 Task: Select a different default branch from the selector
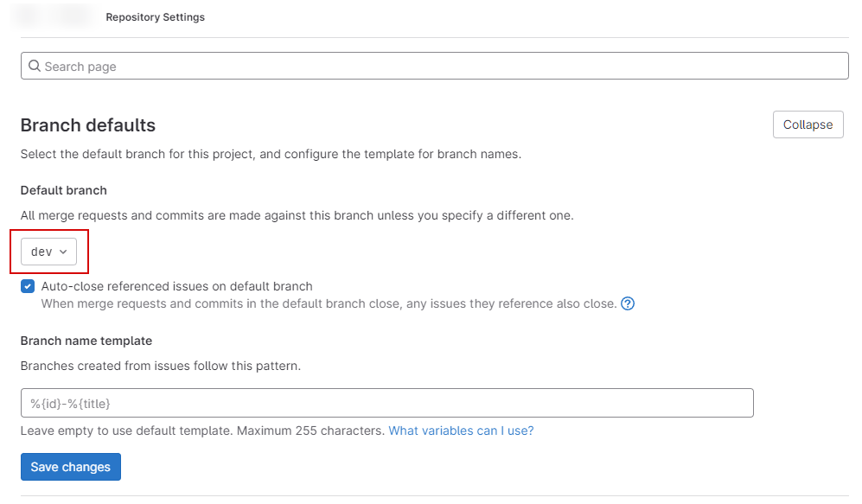tap(49, 251)
